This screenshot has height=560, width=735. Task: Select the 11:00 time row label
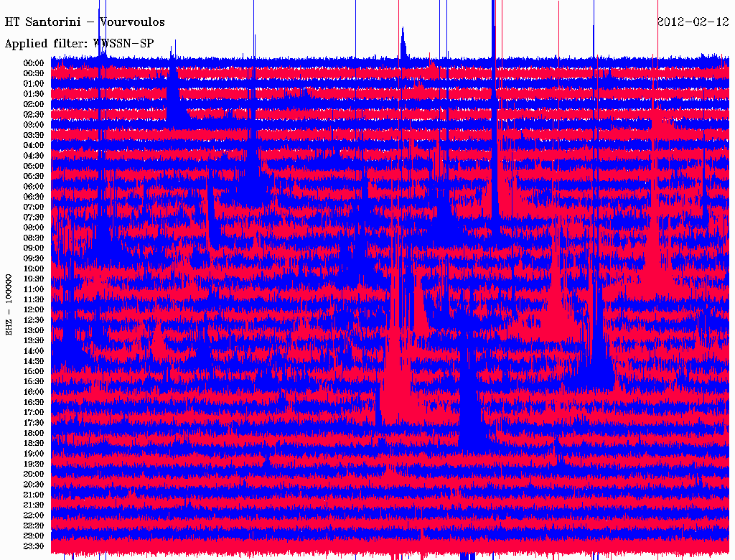(34, 289)
